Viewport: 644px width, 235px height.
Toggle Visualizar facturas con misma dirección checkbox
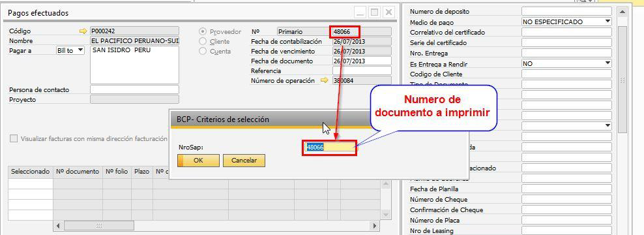coord(14,138)
